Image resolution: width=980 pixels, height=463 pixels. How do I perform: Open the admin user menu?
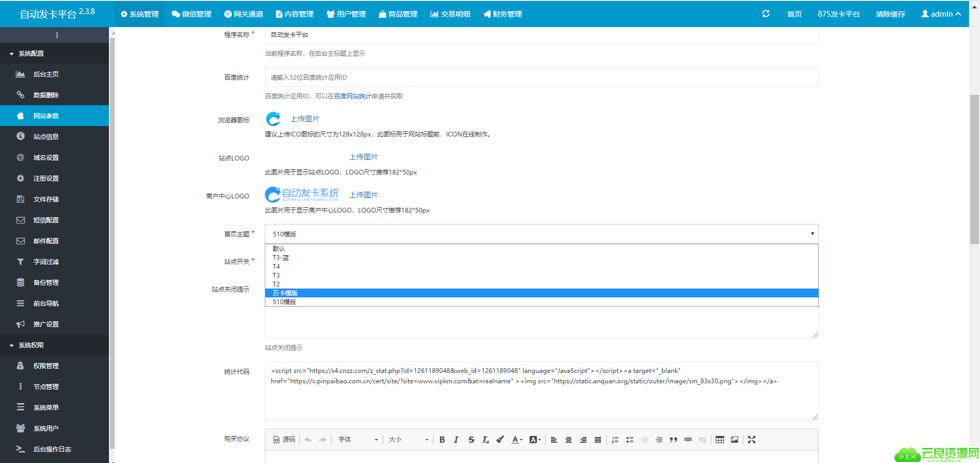[x=941, y=14]
